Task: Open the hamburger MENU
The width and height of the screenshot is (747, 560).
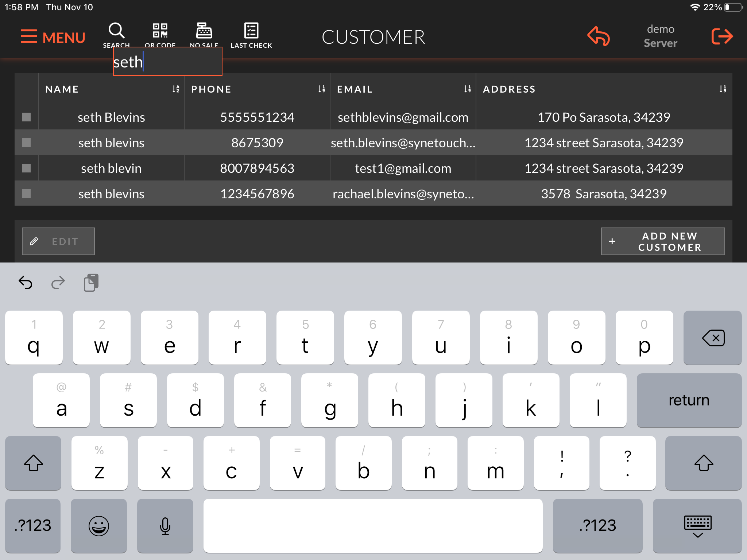Action: [x=53, y=37]
